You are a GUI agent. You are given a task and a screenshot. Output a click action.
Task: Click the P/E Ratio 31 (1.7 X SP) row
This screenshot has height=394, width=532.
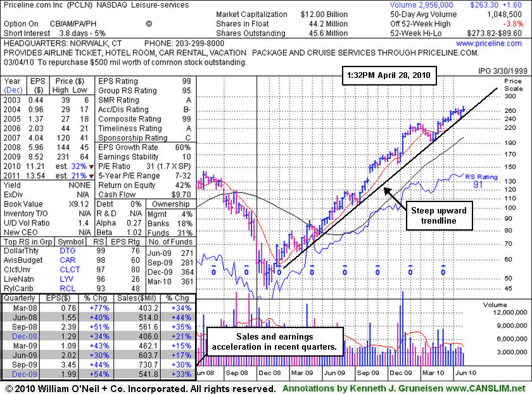144,167
